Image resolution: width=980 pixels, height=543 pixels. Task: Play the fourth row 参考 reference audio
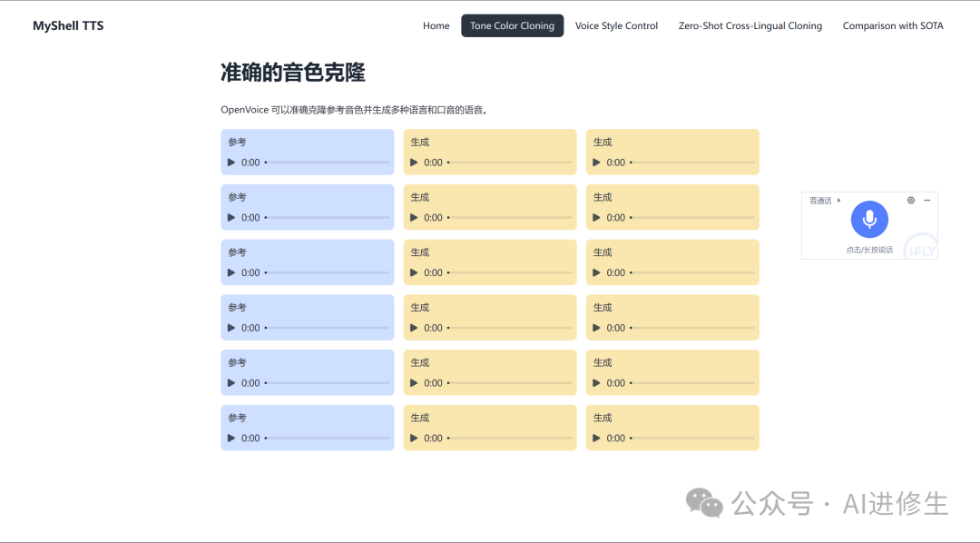[x=231, y=328]
